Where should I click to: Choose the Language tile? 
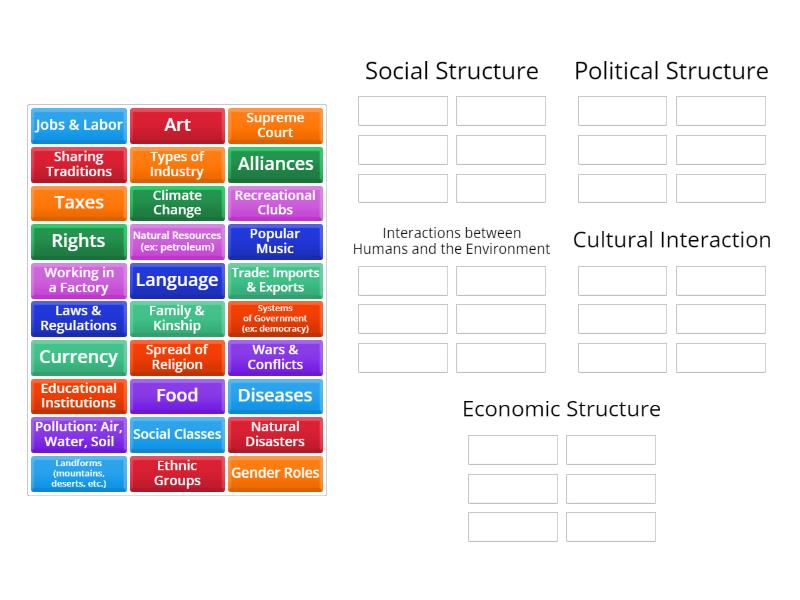point(177,280)
